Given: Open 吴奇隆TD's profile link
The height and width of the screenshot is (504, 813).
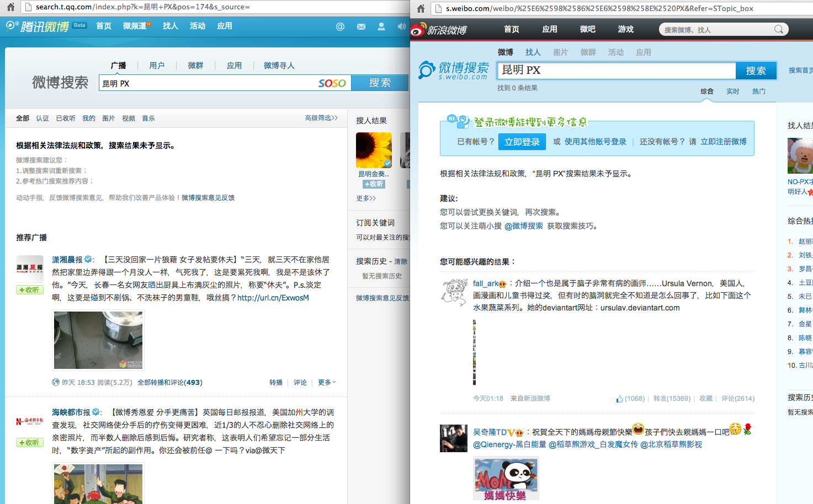Looking at the screenshot, I should (x=490, y=432).
